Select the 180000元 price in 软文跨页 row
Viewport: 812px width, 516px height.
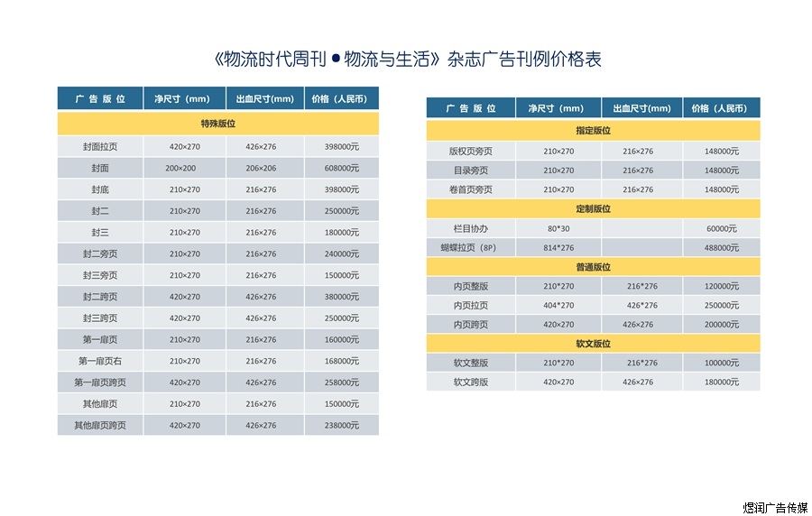[722, 382]
